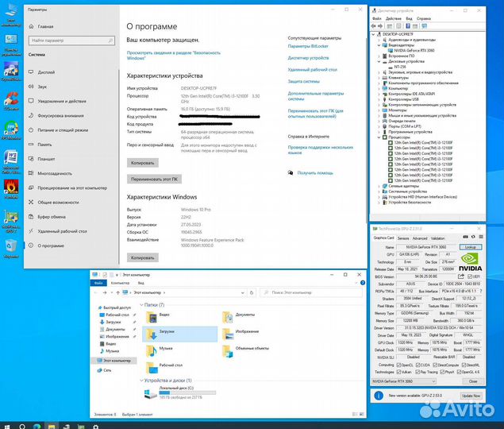
Task: Select the Объемные объекты folder
Action: [245, 351]
